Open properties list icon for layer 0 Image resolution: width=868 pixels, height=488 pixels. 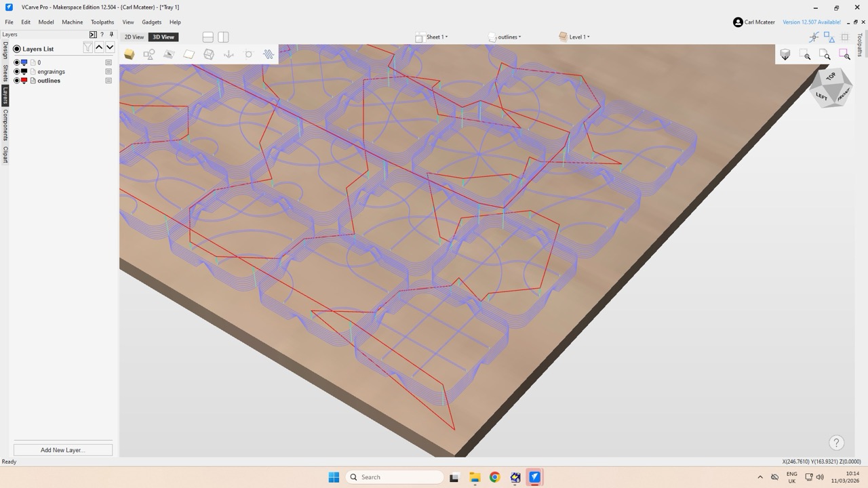(x=108, y=62)
